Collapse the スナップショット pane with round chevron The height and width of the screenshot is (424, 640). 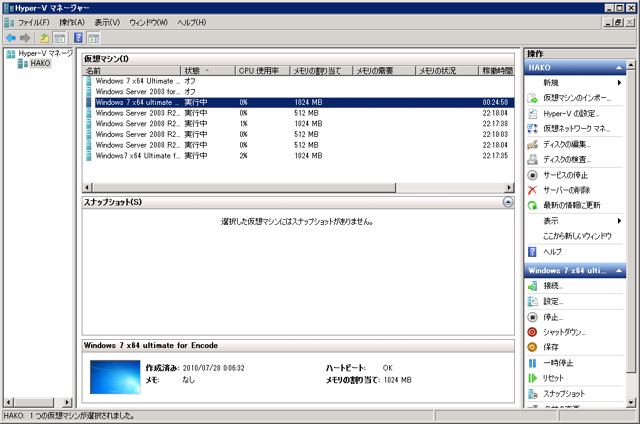tap(508, 202)
